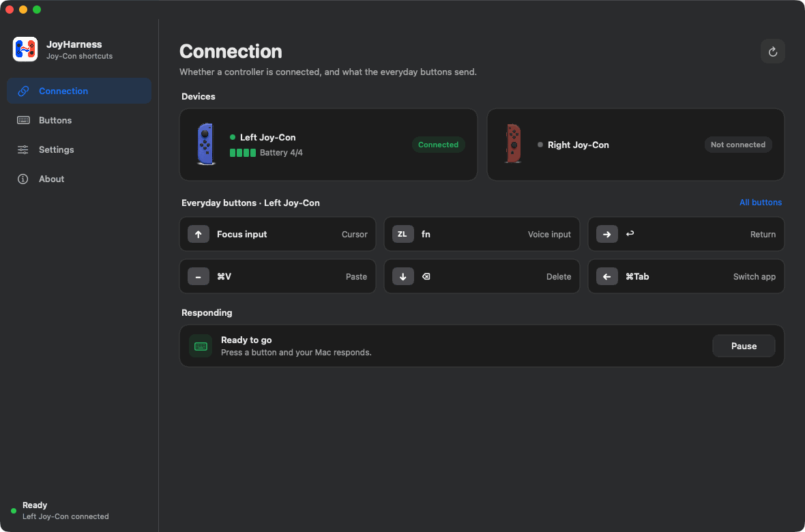Click the JoyHarness app logo
Screen dimensions: 805x532
[x=25, y=49]
